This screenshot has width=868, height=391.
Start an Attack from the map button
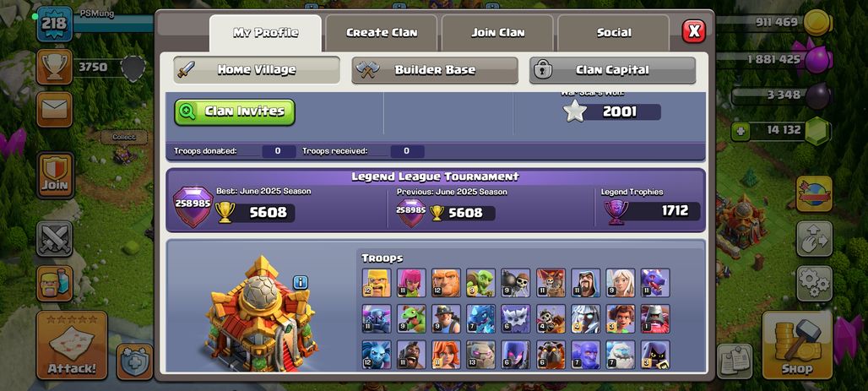[x=72, y=345]
